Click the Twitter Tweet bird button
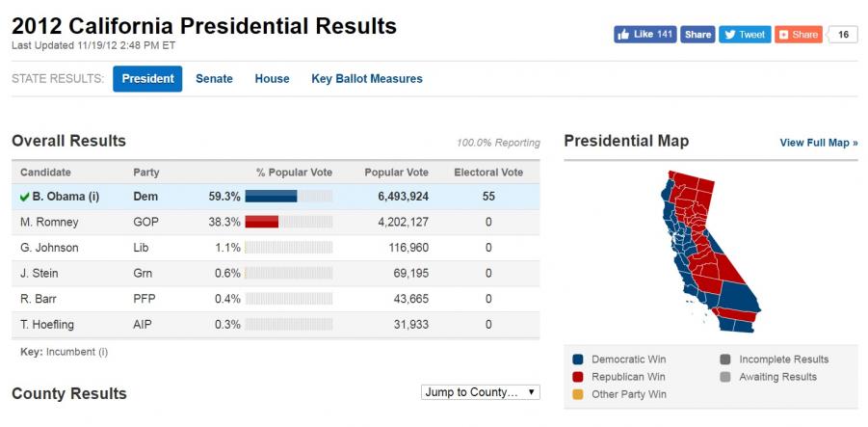Screen dimensions: 868x427 point(745,35)
